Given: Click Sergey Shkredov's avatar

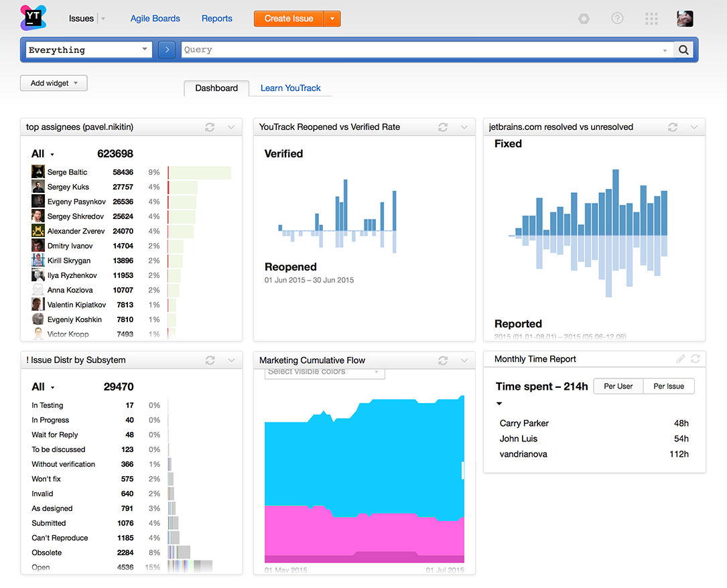Looking at the screenshot, I should [x=38, y=216].
